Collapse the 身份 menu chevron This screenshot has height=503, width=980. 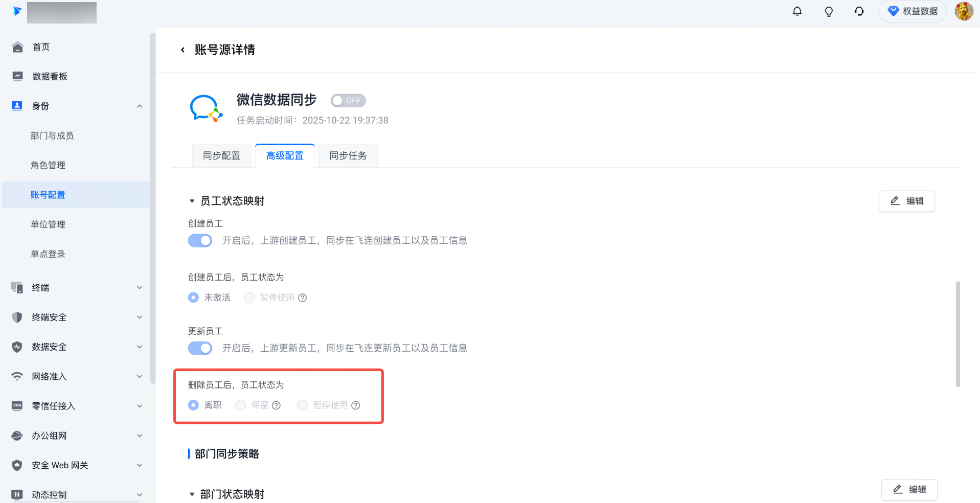pyautogui.click(x=140, y=106)
